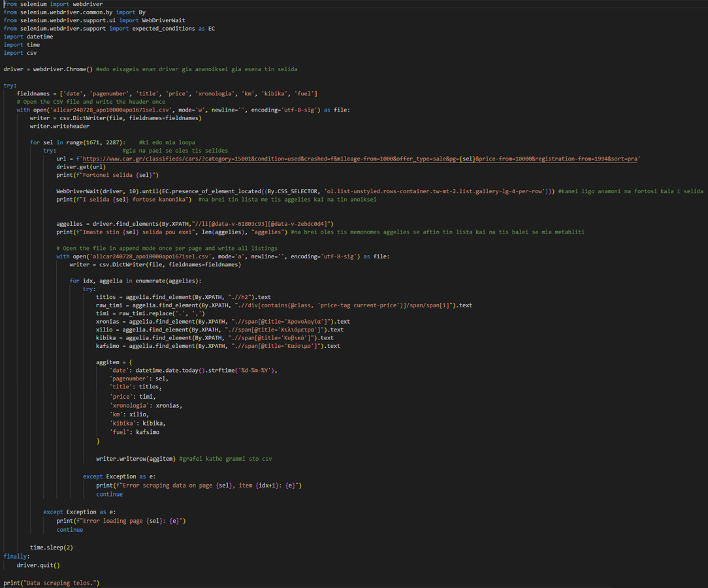Click the 'date': datetime.date.today() entry

pos(193,370)
